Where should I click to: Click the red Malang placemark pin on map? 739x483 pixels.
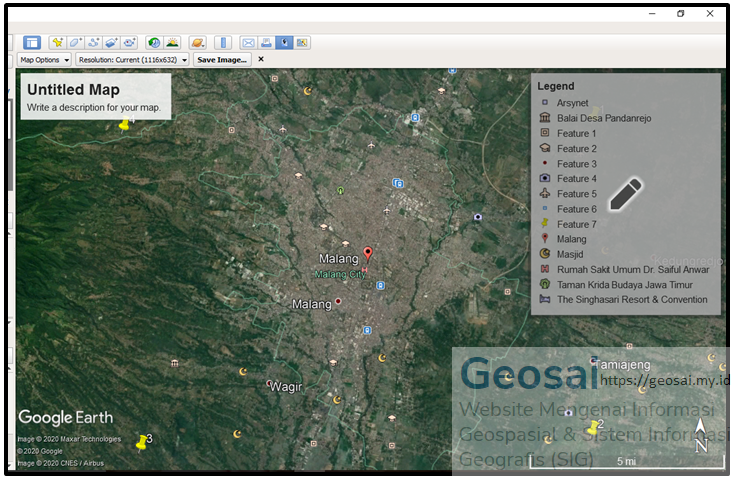(x=368, y=254)
